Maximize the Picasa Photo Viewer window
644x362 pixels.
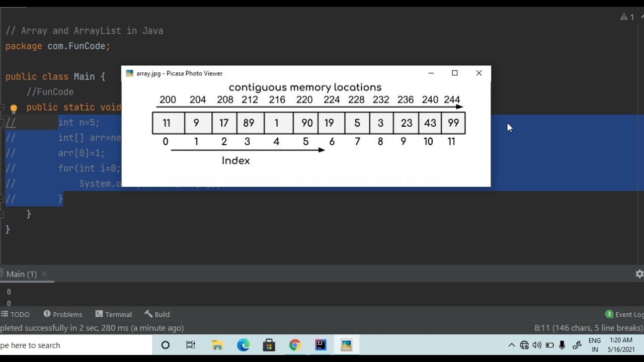(455, 73)
